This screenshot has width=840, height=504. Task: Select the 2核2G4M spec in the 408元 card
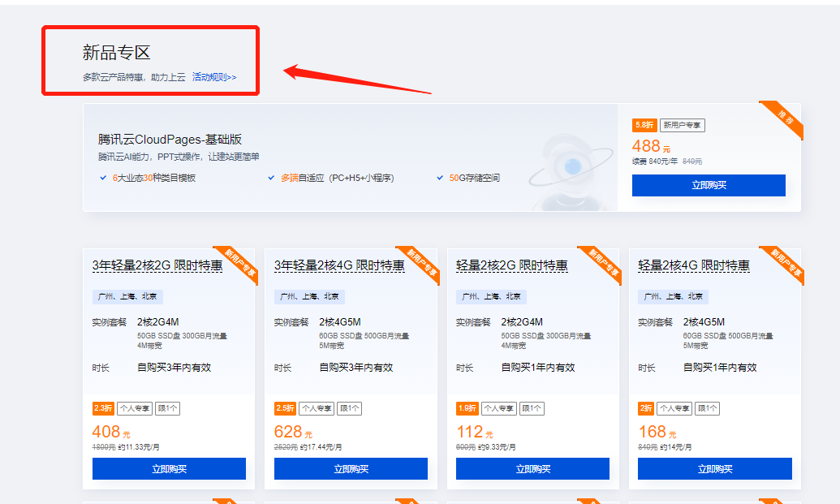pyautogui.click(x=158, y=322)
